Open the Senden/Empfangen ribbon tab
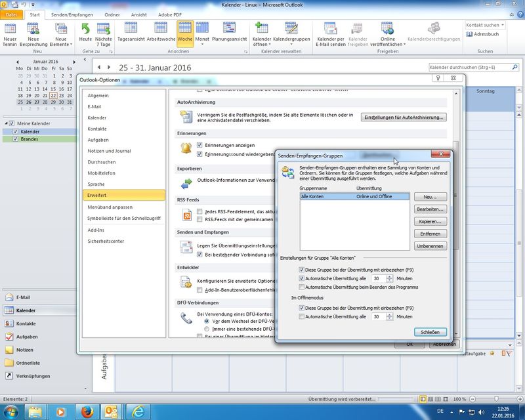This screenshot has height=420, width=525. click(x=72, y=14)
